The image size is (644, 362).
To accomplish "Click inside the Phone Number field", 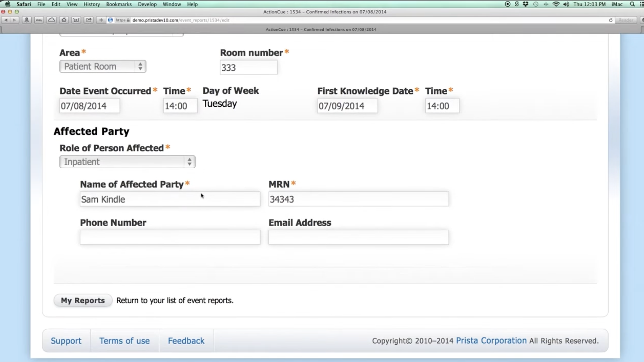I will coord(170,237).
